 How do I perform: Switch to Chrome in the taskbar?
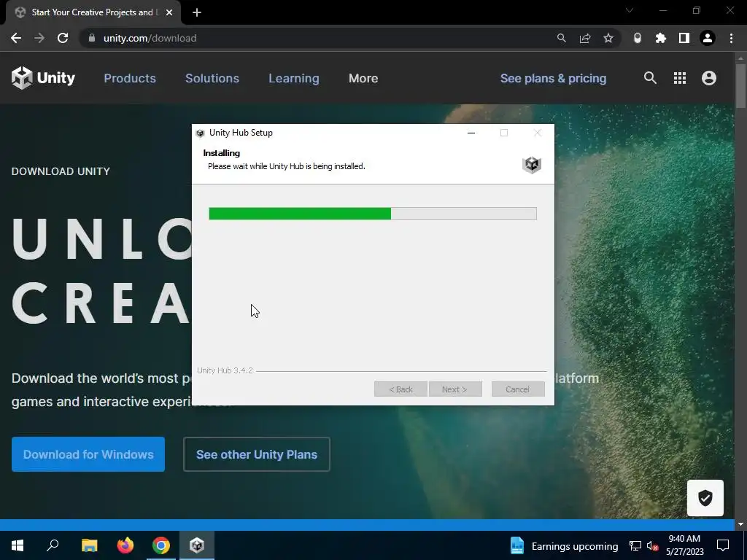pos(161,545)
